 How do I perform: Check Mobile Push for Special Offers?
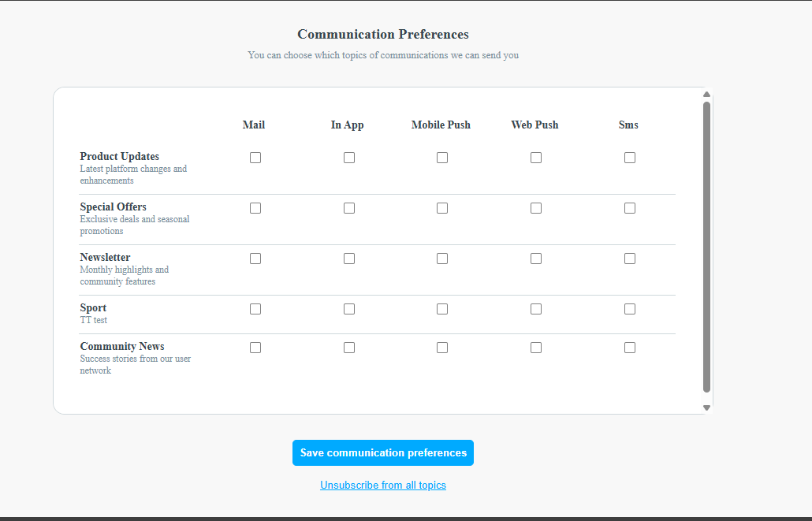tap(442, 207)
